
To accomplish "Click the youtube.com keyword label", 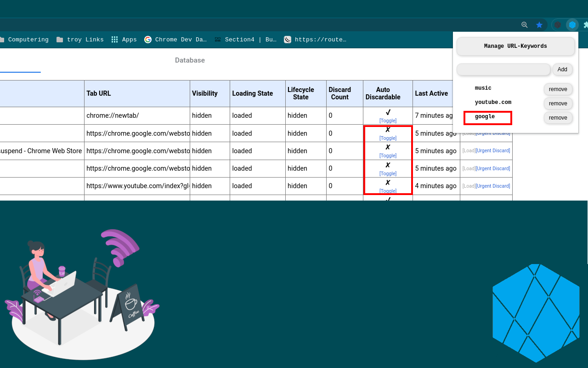I will 493,102.
